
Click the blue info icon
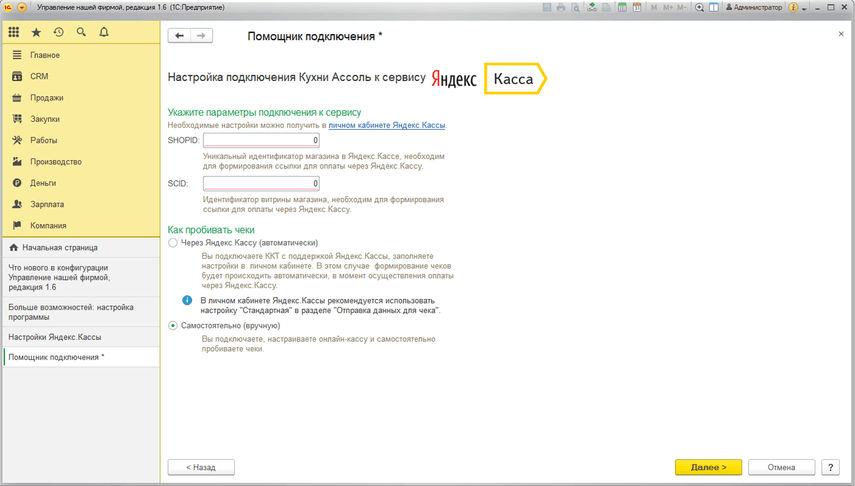(x=187, y=300)
